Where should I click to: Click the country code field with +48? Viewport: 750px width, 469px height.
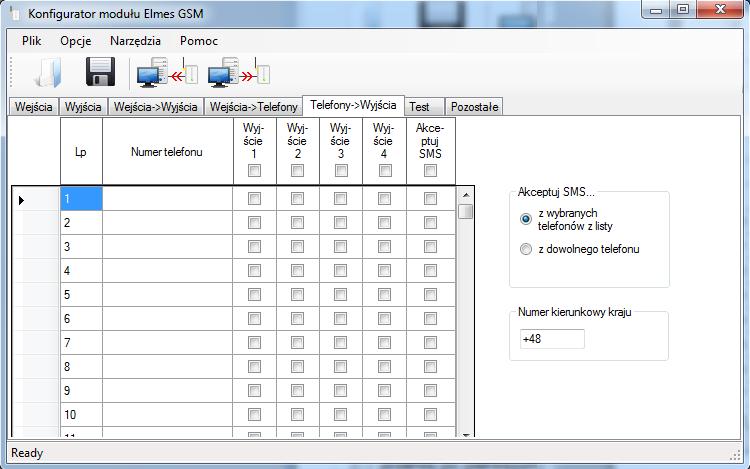[552, 339]
